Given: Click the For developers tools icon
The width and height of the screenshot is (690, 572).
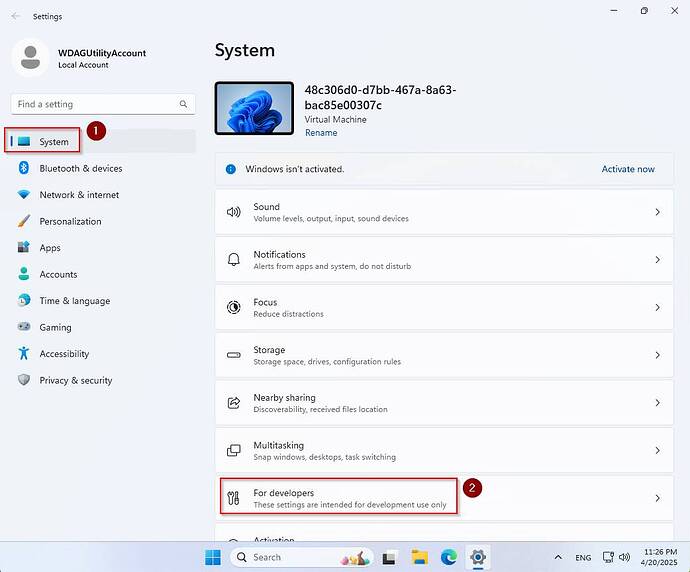Looking at the screenshot, I should click(x=233, y=498).
